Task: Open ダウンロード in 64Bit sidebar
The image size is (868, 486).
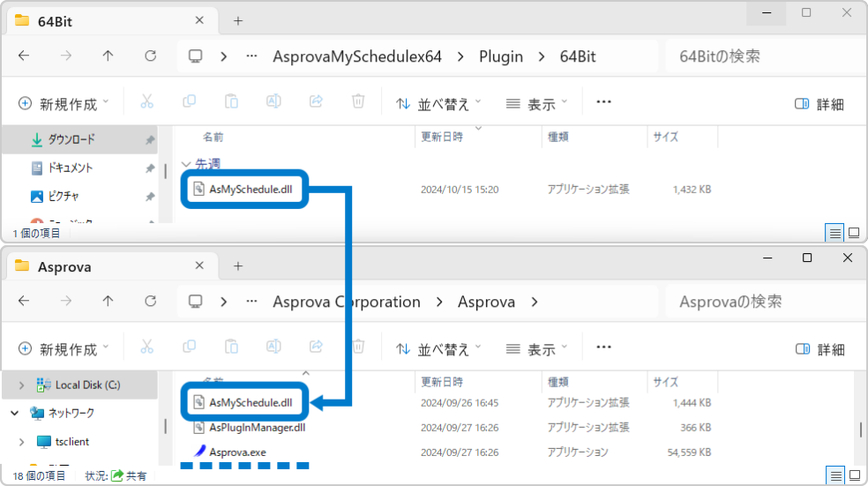Action: pos(80,139)
